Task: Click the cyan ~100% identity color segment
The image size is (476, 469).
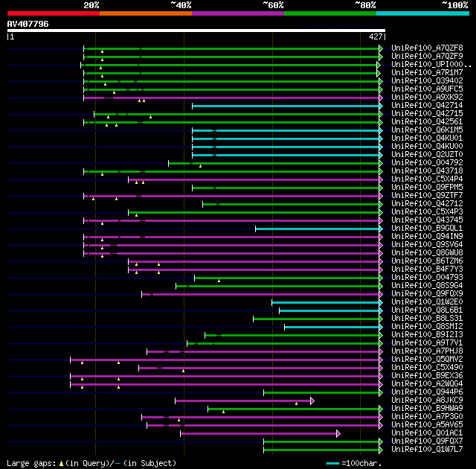Action: pos(423,13)
